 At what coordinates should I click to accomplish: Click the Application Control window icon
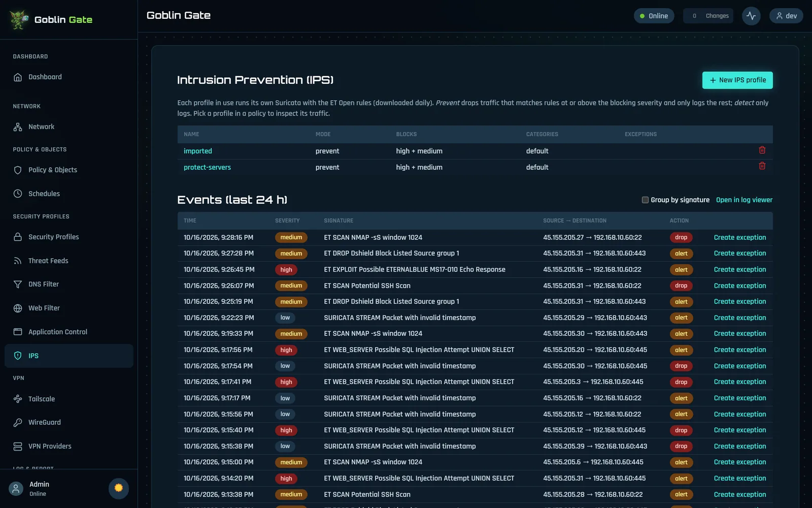tap(18, 332)
